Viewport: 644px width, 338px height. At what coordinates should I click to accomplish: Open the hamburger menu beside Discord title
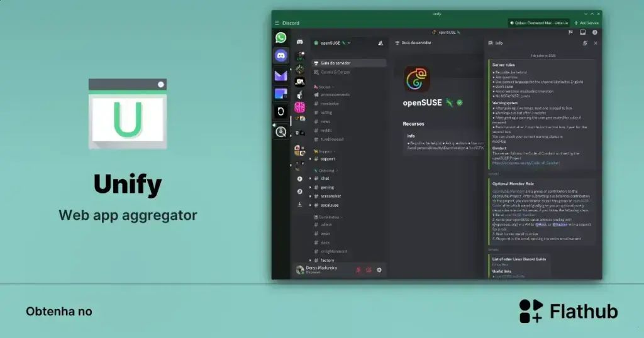click(x=277, y=23)
